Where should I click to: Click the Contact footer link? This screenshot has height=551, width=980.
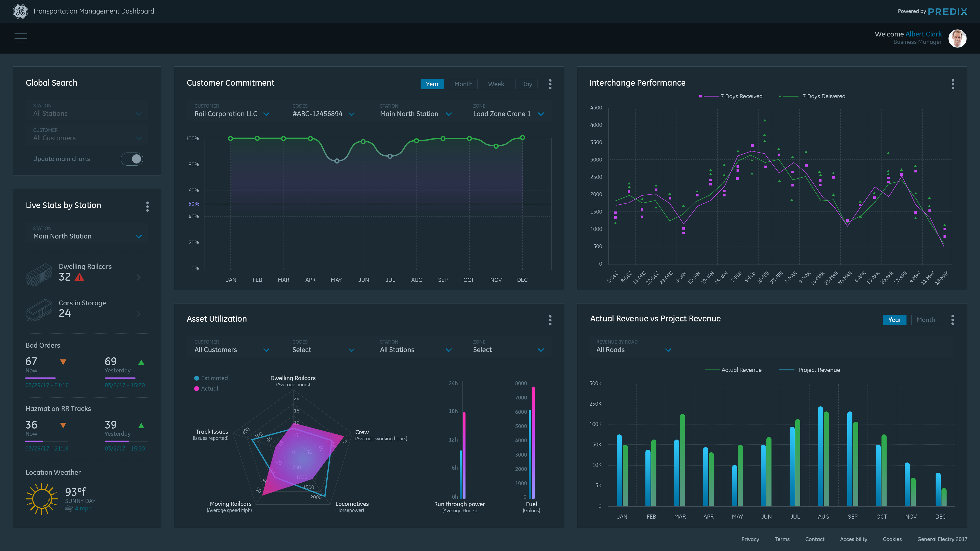pyautogui.click(x=815, y=539)
